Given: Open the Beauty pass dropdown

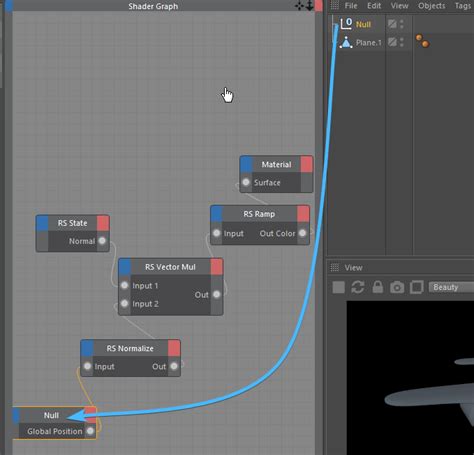Looking at the screenshot, I should coord(451,287).
